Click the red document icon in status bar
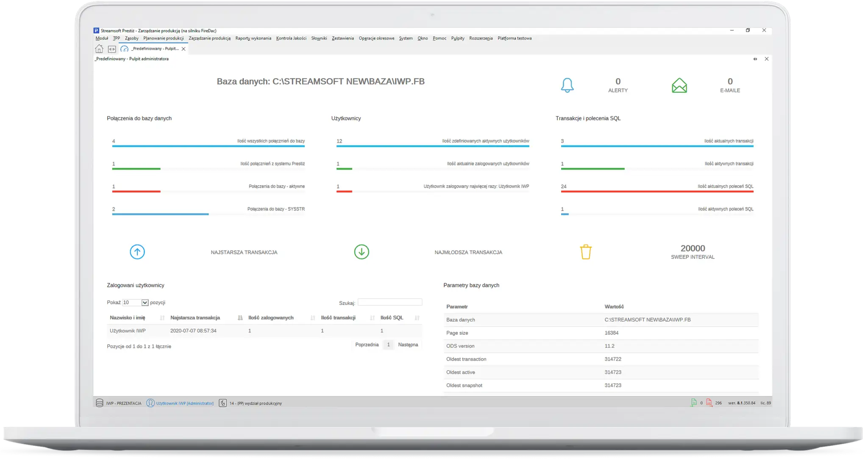Screen dimensions: 868x472 click(709, 403)
